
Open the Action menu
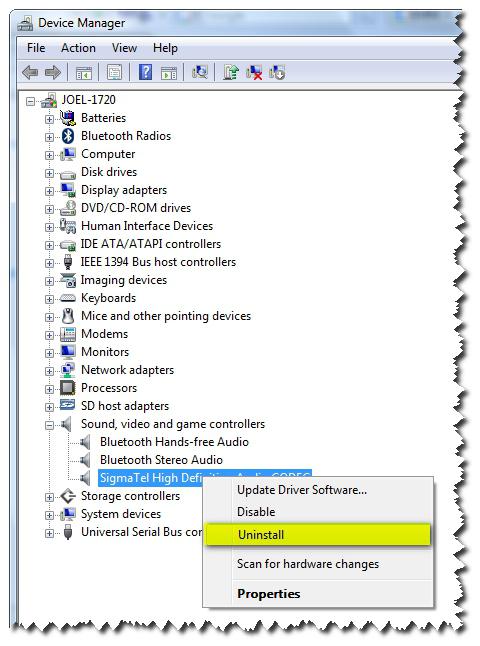(78, 48)
